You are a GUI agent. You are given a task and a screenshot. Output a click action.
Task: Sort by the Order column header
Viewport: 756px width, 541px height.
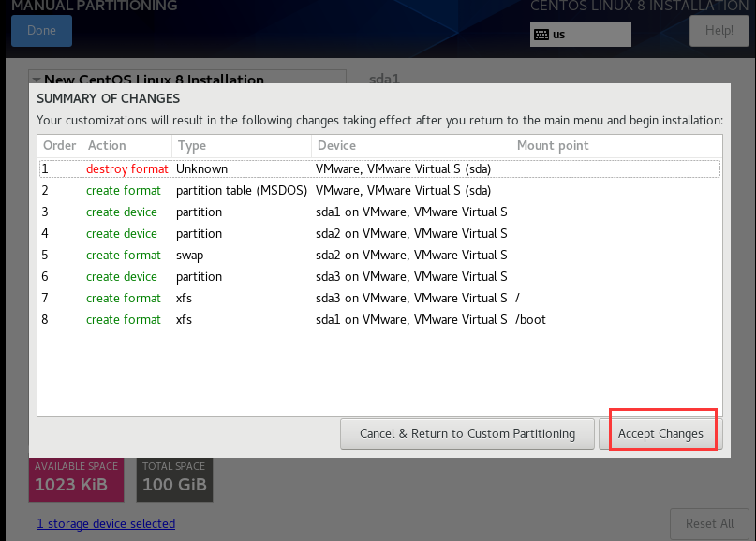[59, 145]
